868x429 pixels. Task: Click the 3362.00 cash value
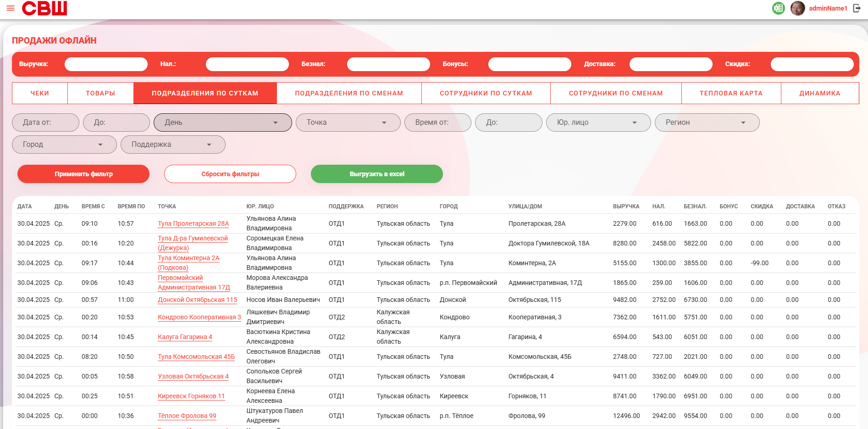pyautogui.click(x=664, y=376)
